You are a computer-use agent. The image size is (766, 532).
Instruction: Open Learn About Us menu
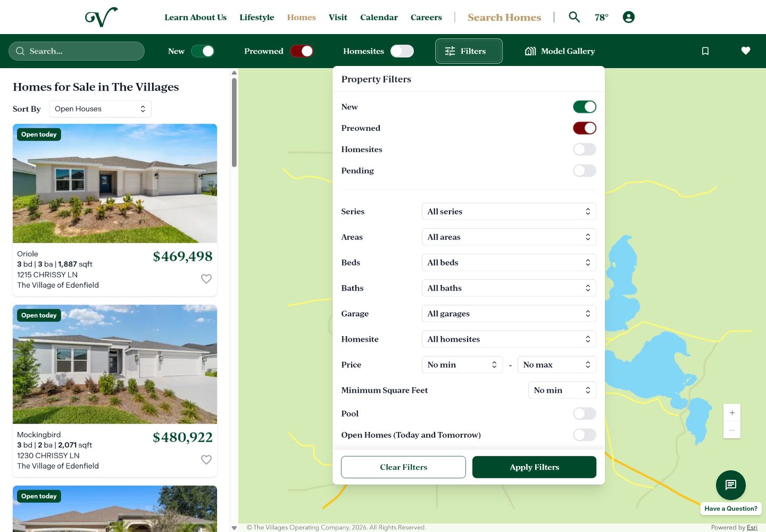coord(195,18)
